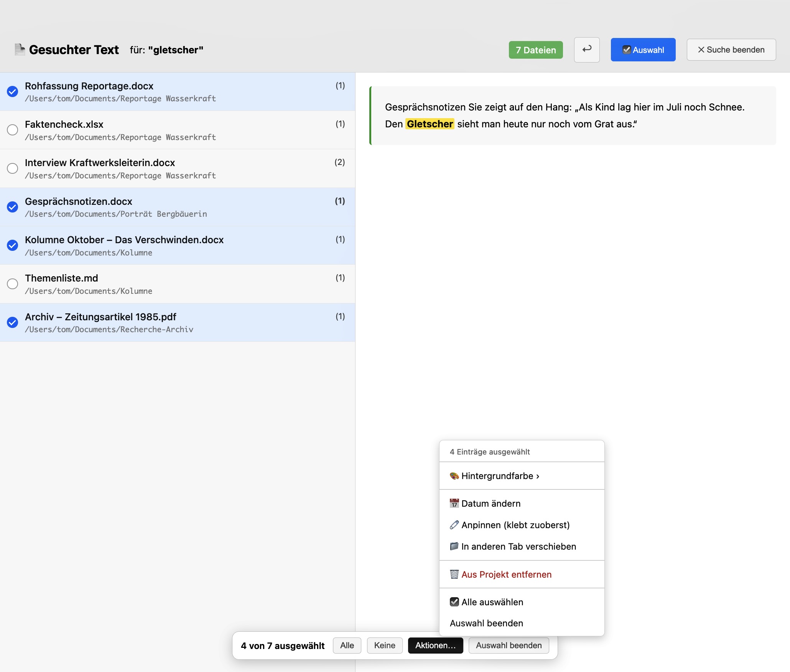Viewport: 790px width, 672px height.
Task: Click the calendar icon next to Datum ändern
Action: click(x=454, y=504)
